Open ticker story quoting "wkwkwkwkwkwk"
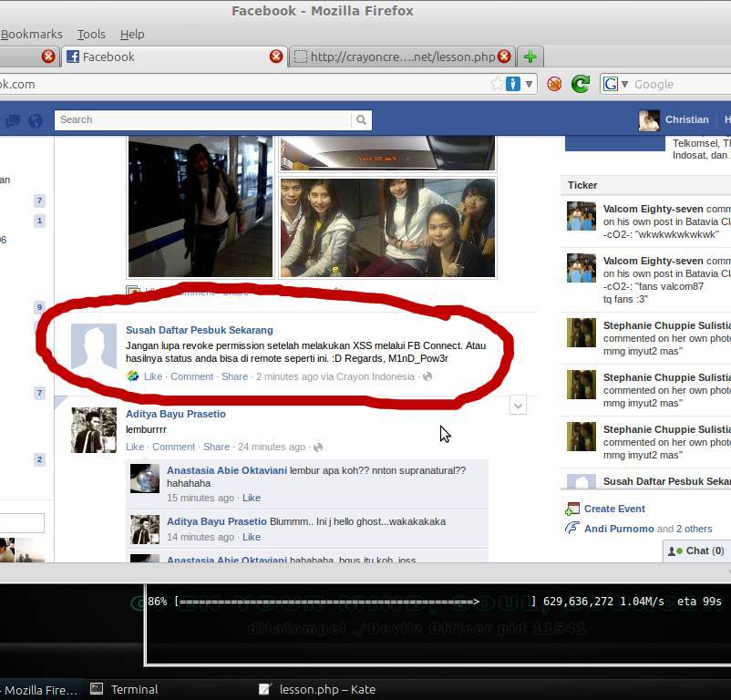This screenshot has height=700, width=731. [x=645, y=221]
